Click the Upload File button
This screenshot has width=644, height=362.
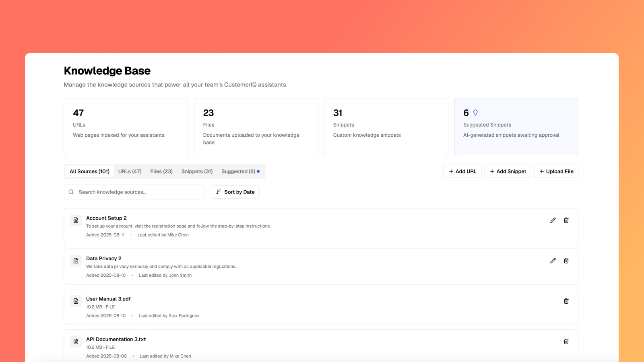pyautogui.click(x=556, y=171)
